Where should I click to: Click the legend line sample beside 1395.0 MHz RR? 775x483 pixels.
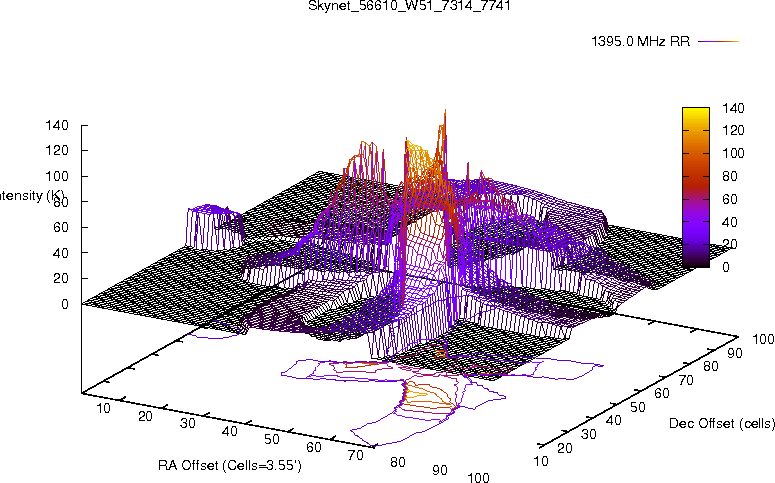click(x=718, y=42)
